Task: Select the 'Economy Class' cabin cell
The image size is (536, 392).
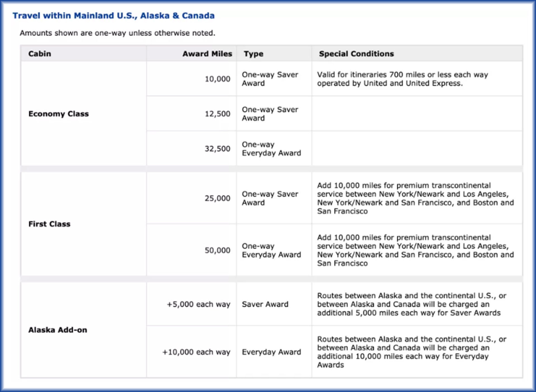Action: (x=58, y=114)
